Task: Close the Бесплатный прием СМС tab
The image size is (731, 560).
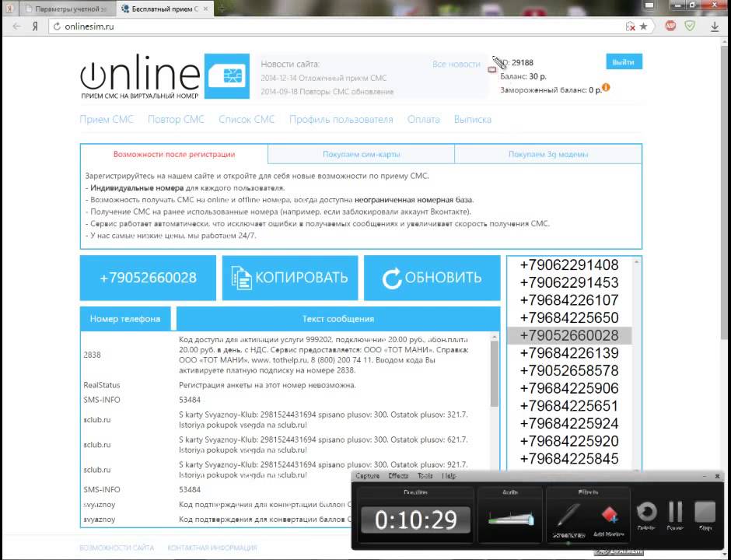Action: click(x=205, y=9)
